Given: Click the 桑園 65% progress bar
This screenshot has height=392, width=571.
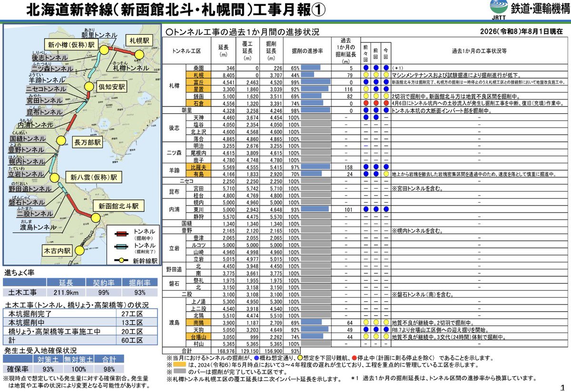Looking at the screenshot, I should (x=311, y=68).
